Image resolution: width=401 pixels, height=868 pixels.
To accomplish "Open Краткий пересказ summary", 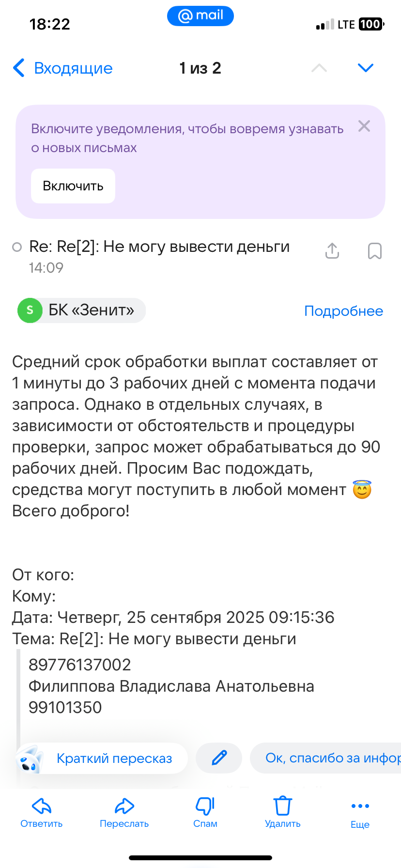I will pos(103,758).
